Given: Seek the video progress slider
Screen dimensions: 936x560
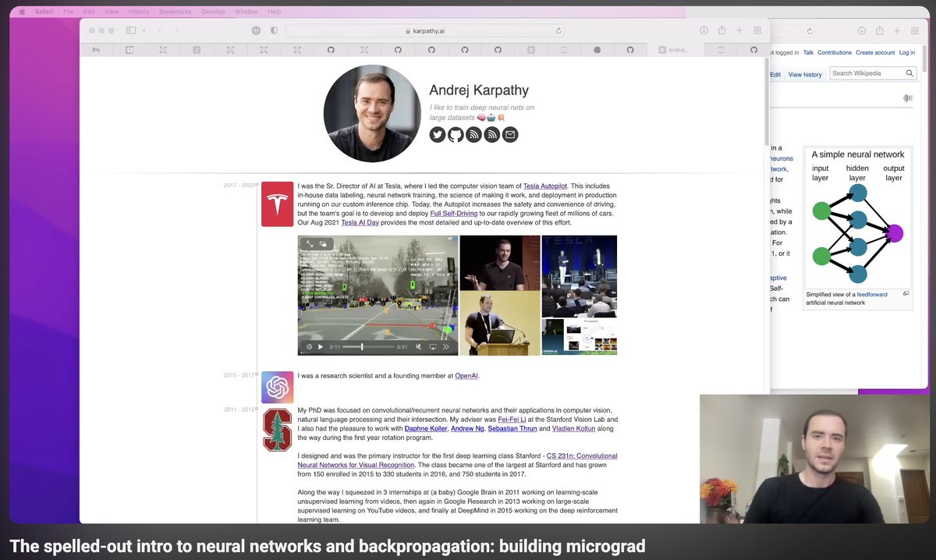Looking at the screenshot, I should click(368, 346).
